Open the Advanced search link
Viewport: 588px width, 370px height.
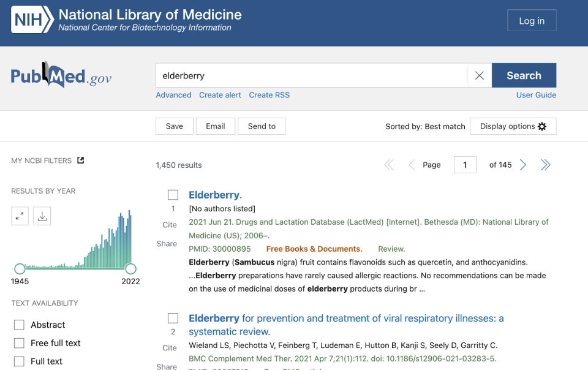point(173,95)
